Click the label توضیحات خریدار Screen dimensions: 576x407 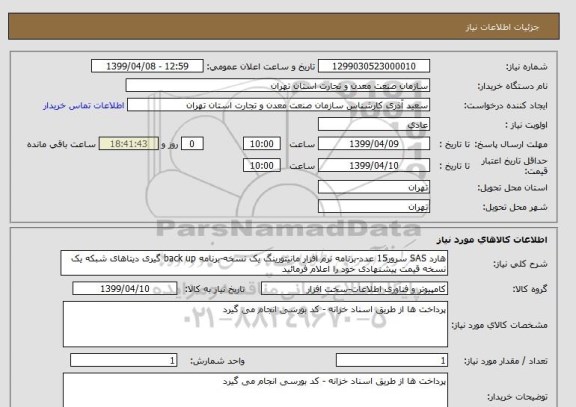click(517, 397)
